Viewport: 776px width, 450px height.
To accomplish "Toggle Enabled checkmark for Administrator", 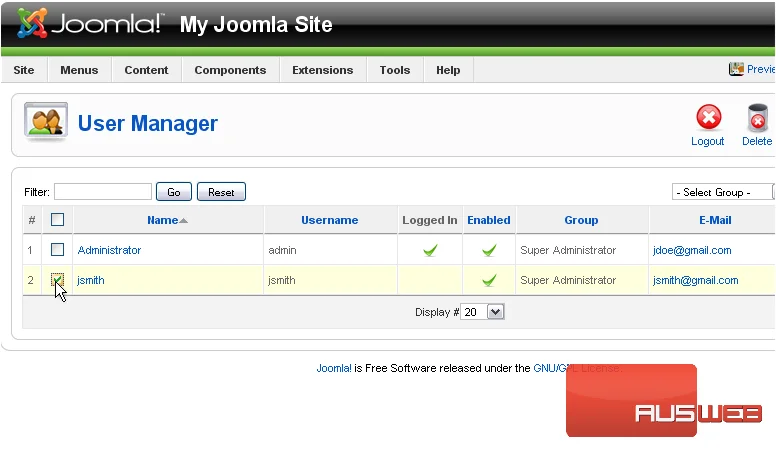I will pos(489,250).
